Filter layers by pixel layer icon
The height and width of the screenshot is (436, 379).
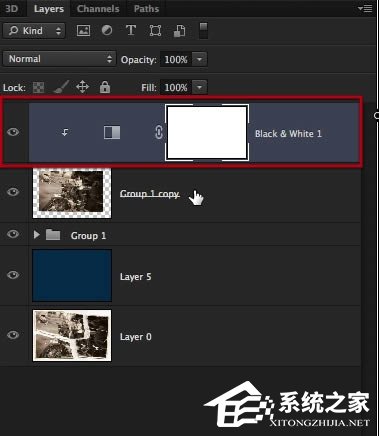tap(83, 31)
